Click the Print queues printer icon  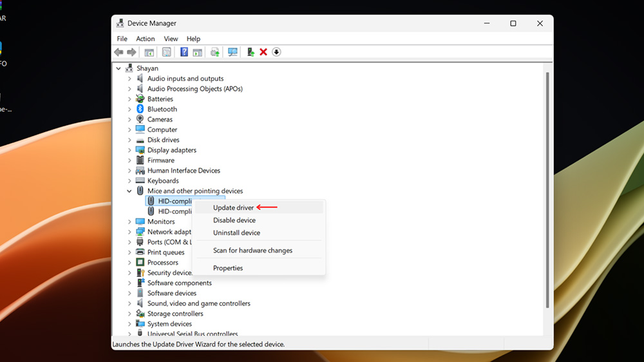(x=140, y=252)
